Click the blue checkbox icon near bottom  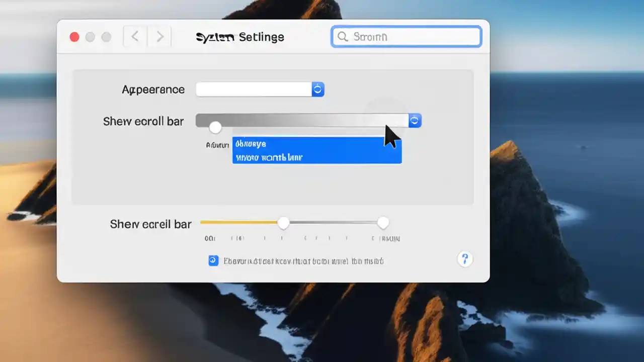(213, 260)
